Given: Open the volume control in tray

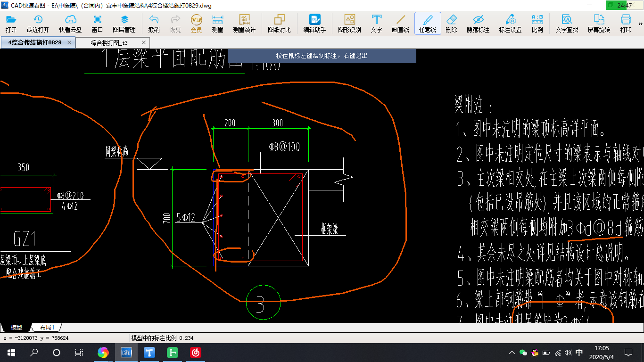Looking at the screenshot, I should click(x=568, y=353).
